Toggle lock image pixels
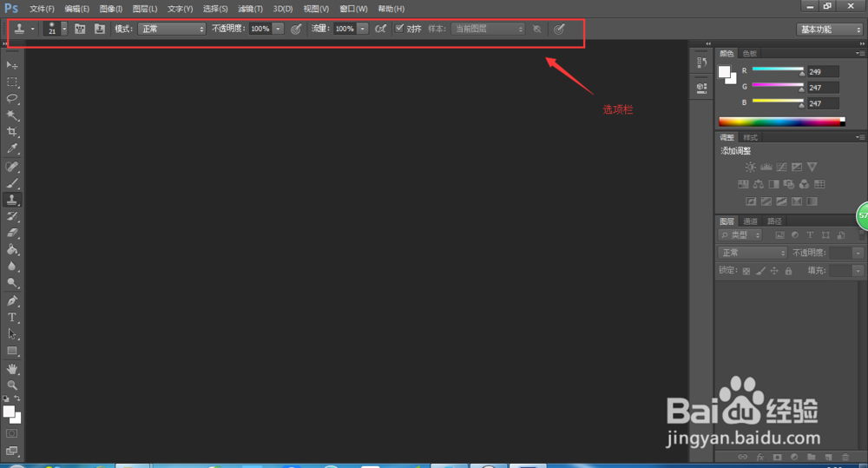Screen dimensions: 868x468 760,271
